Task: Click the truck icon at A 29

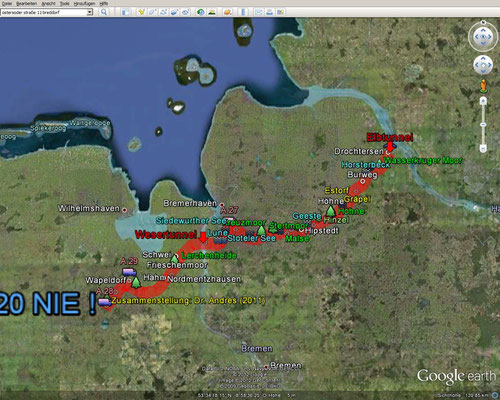Action: coord(129,272)
